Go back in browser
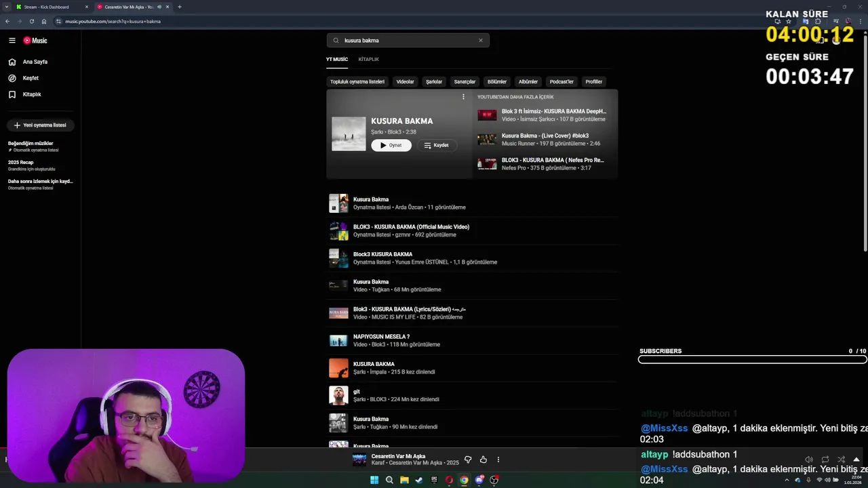868x488 pixels. point(7,21)
